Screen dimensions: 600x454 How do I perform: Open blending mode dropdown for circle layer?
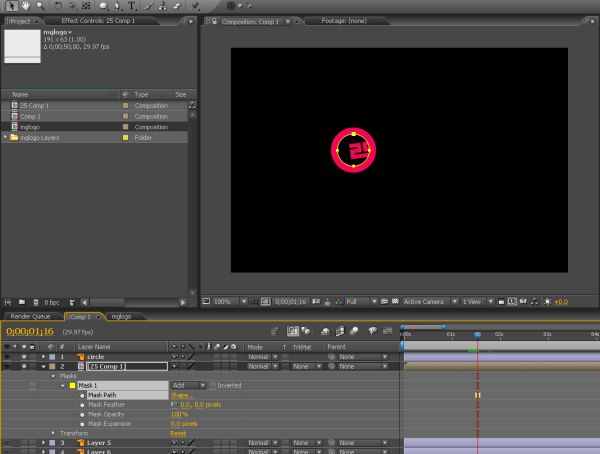(x=262, y=357)
